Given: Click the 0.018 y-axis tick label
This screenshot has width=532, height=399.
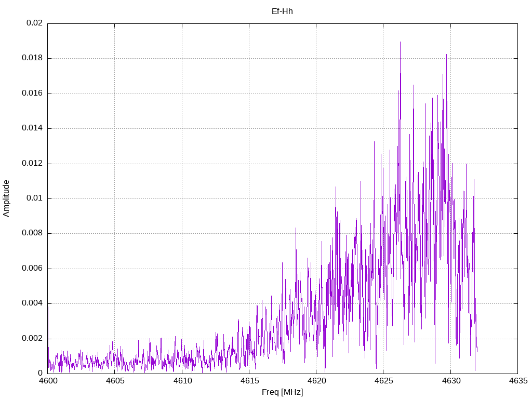Looking at the screenshot, I should [32, 58].
